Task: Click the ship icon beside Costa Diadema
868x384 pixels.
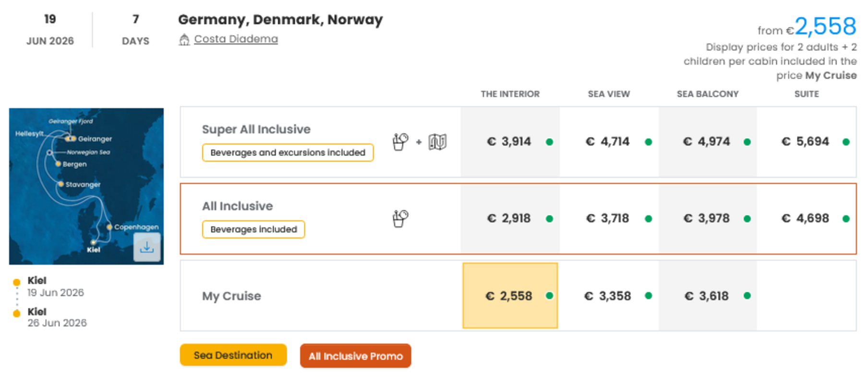Action: (184, 39)
